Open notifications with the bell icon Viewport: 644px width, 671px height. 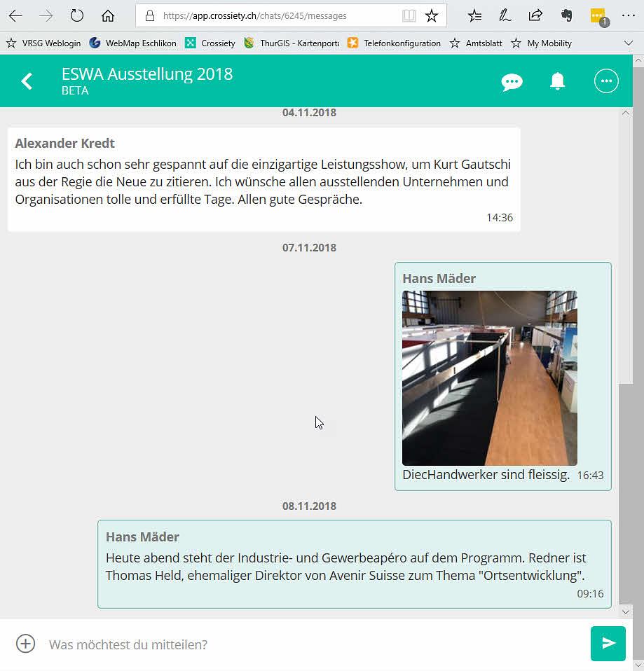click(557, 81)
